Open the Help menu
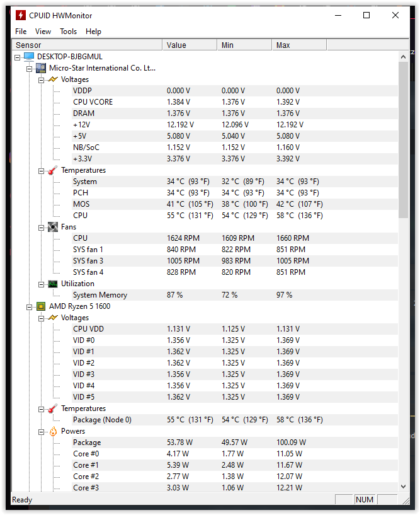 [x=94, y=31]
